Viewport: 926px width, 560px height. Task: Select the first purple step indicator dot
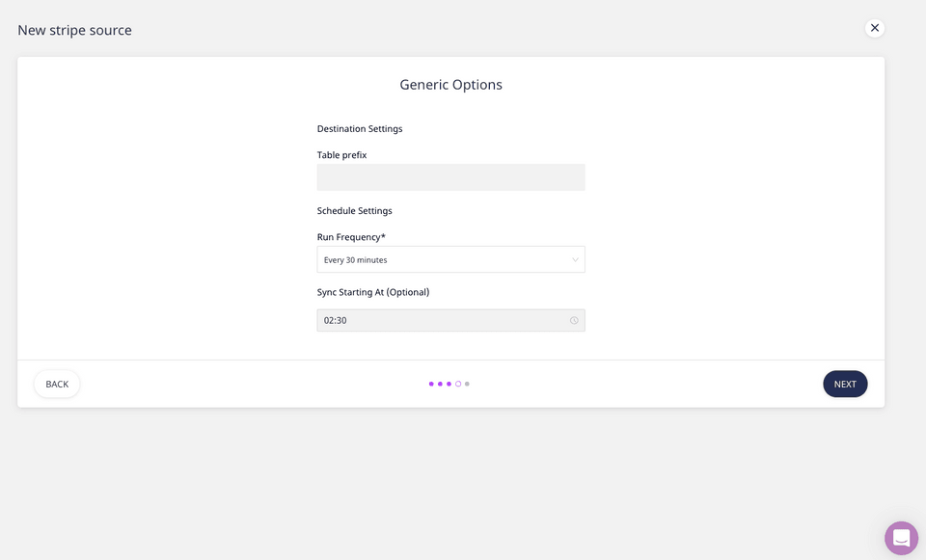pyautogui.click(x=431, y=383)
